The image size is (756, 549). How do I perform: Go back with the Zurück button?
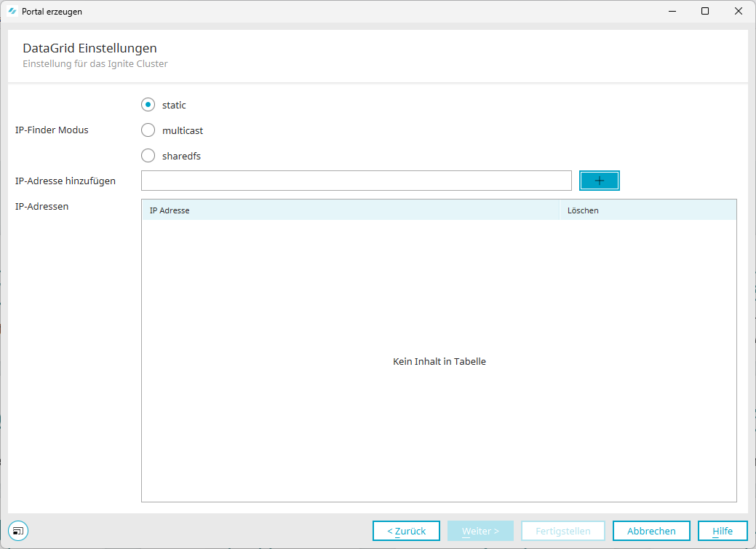point(406,531)
